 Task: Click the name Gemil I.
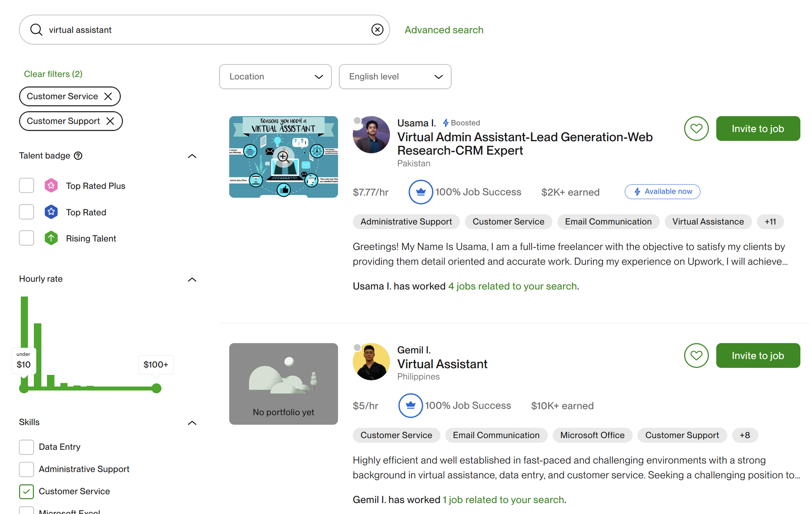tap(414, 350)
